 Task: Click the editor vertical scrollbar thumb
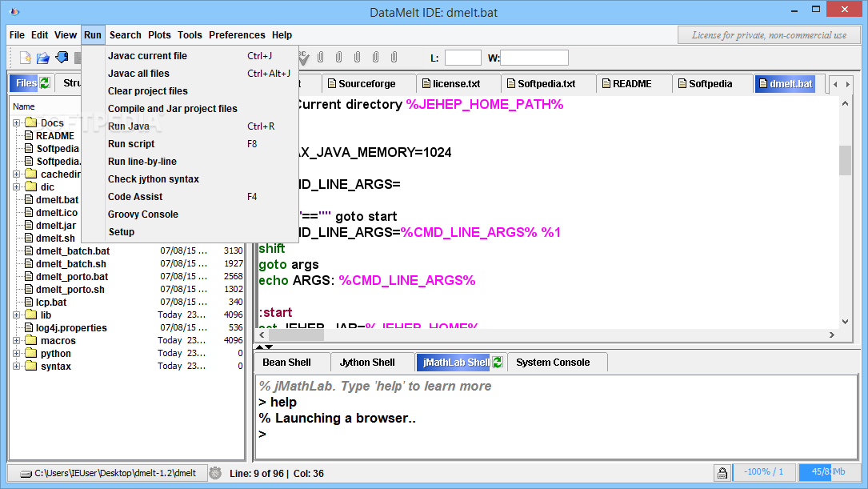click(x=845, y=160)
